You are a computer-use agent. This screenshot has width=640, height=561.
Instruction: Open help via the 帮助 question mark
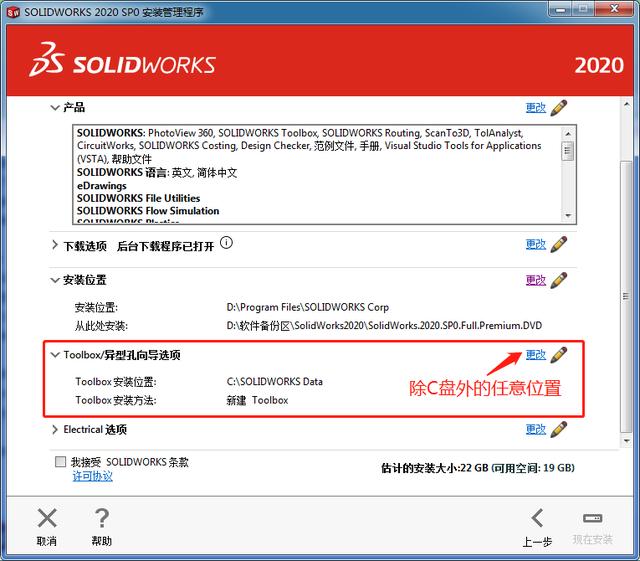102,518
